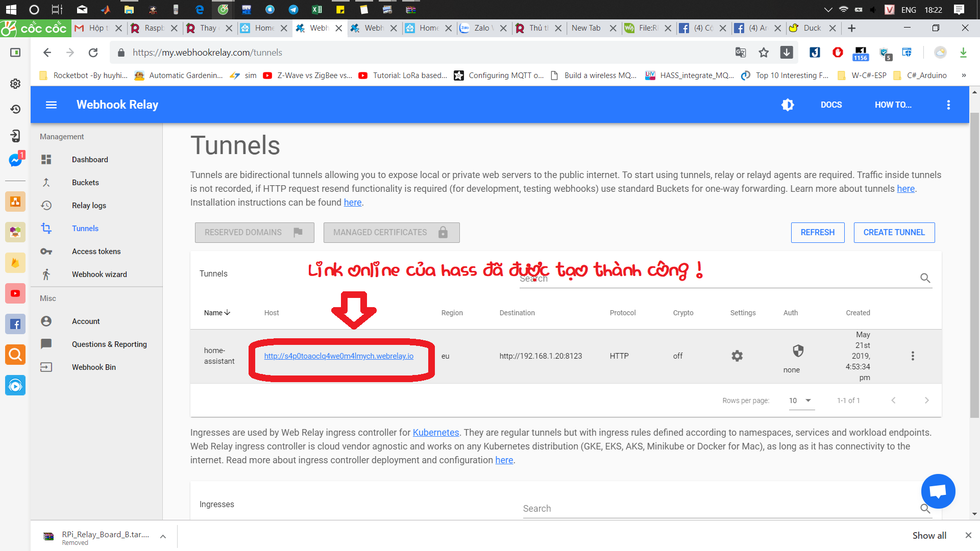
Task: Click the REFRESH button
Action: [817, 233]
